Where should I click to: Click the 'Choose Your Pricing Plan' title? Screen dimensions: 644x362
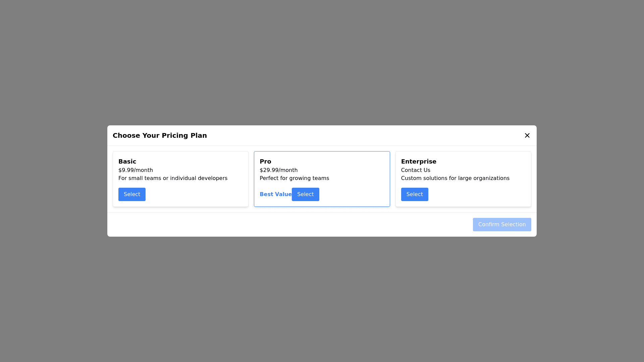pyautogui.click(x=160, y=135)
